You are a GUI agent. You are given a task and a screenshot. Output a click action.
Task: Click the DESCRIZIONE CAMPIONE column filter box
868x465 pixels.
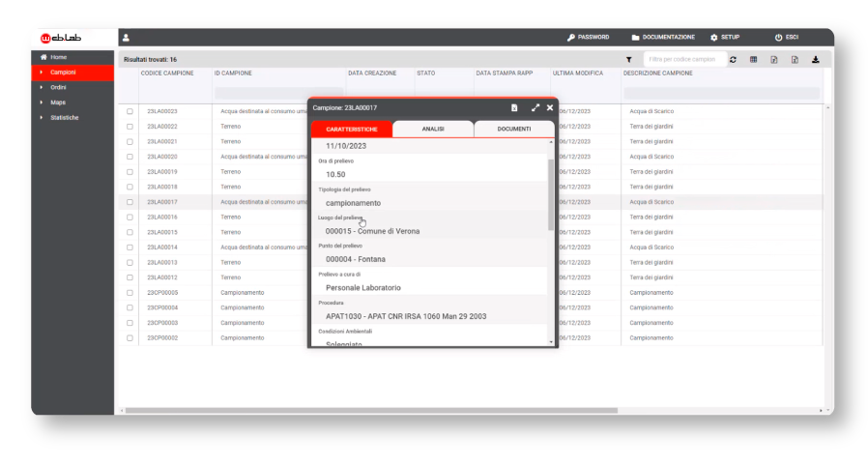pyautogui.click(x=721, y=93)
